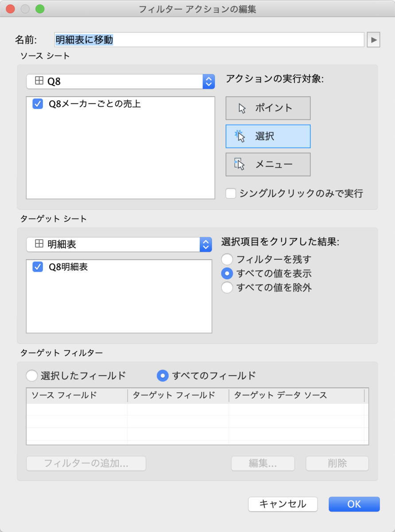Image resolution: width=395 pixels, height=532 pixels.
Task: Open the insert arrow beside the name field
Action: pos(374,40)
